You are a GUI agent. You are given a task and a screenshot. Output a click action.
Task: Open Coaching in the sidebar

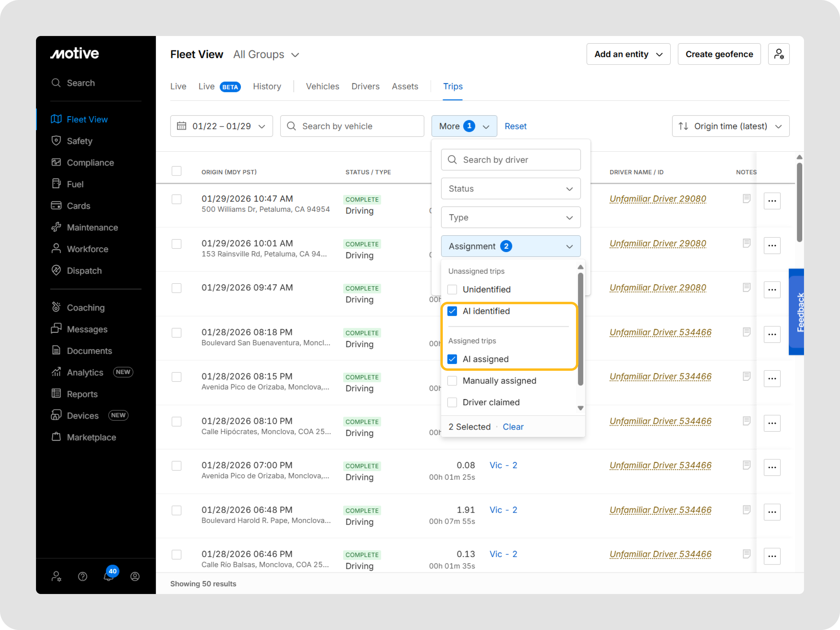[x=85, y=307]
